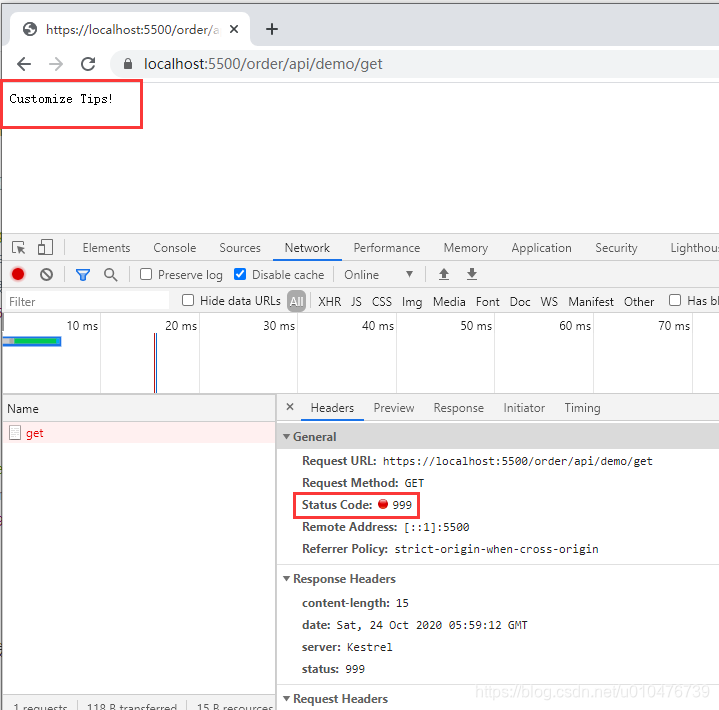Open the Application panel
This screenshot has height=710, width=719.
click(x=542, y=248)
